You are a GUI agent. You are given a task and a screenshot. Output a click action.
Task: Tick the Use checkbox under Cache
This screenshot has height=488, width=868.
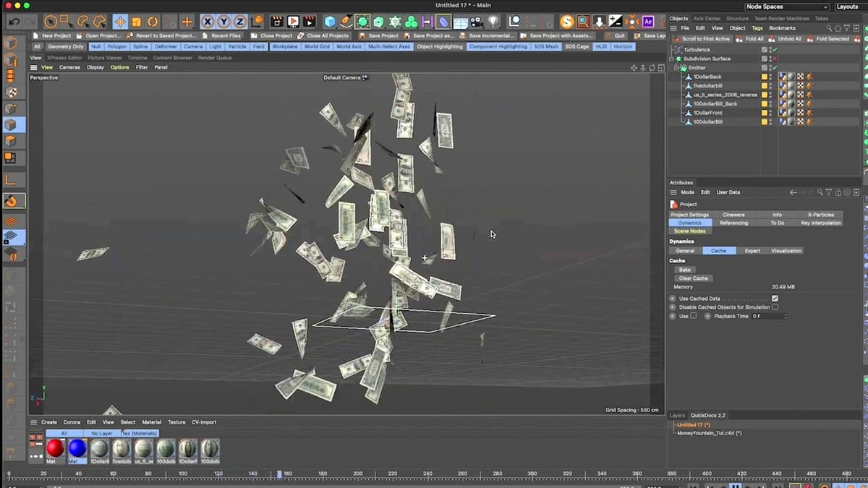[x=694, y=316]
